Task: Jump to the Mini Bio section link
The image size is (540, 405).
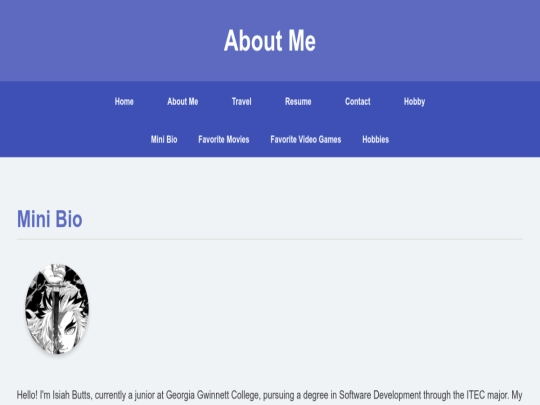Action: [x=164, y=139]
